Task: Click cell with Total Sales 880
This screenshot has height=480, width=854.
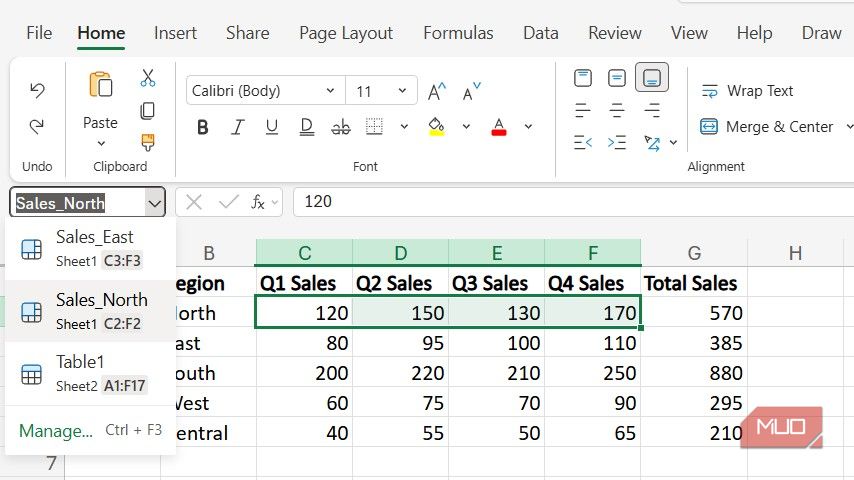Action: point(694,373)
